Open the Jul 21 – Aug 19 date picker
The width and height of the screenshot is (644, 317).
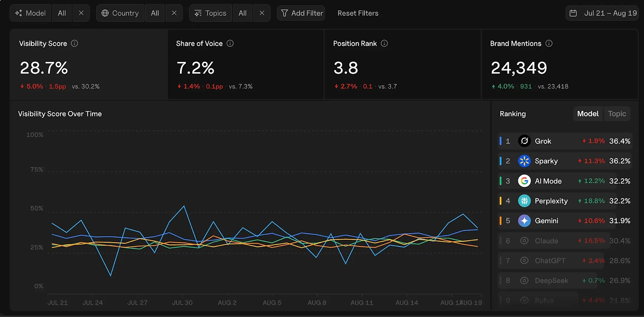pyautogui.click(x=602, y=13)
